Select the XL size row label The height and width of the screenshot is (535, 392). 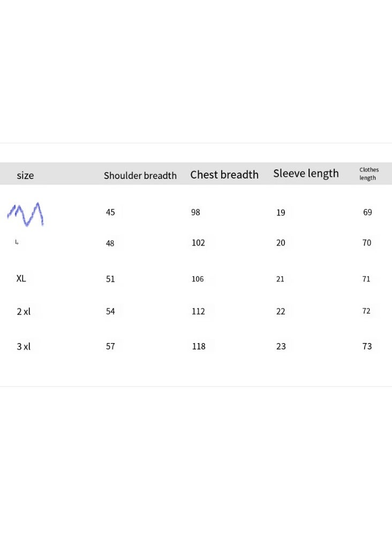tap(21, 278)
